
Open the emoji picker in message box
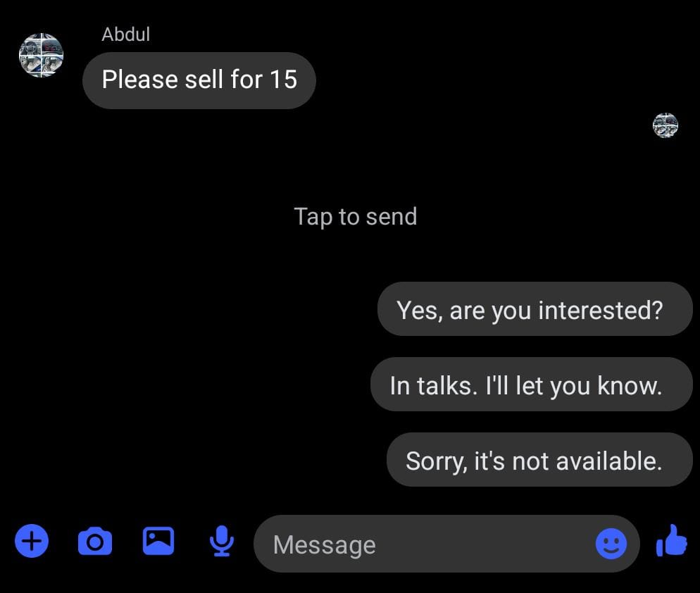pyautogui.click(x=611, y=544)
